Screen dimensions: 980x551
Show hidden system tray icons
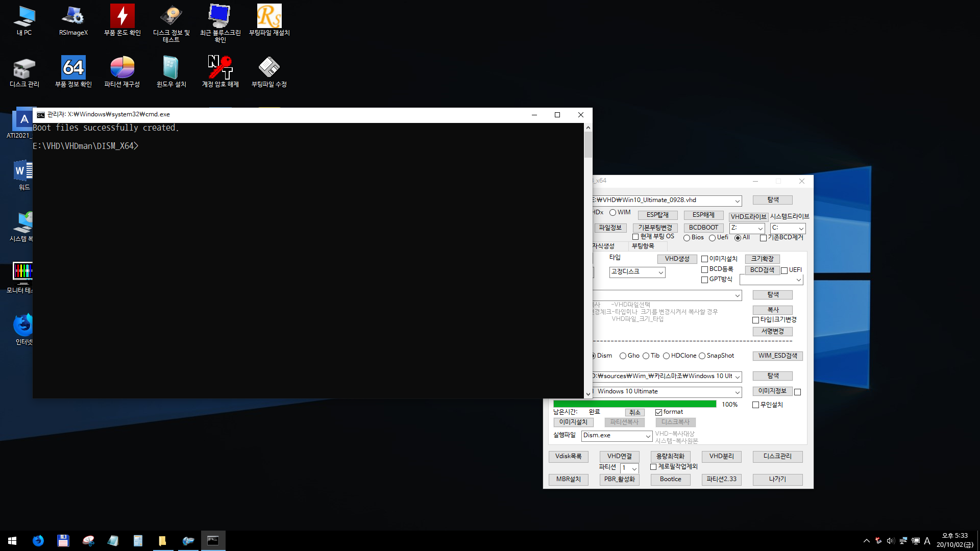click(x=866, y=541)
